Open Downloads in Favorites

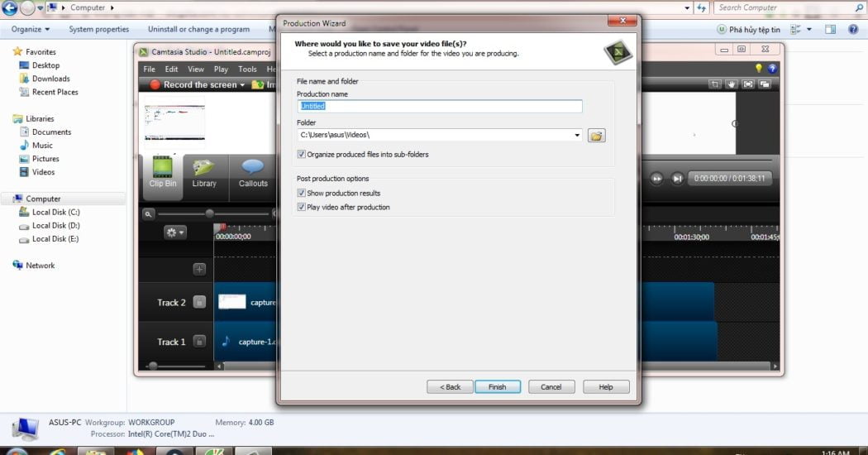tap(45, 78)
